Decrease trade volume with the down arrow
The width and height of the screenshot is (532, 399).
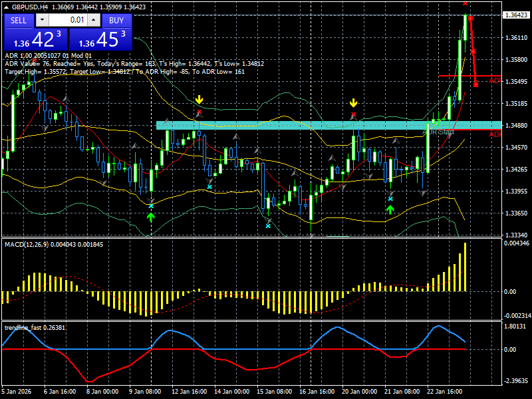pos(42,20)
